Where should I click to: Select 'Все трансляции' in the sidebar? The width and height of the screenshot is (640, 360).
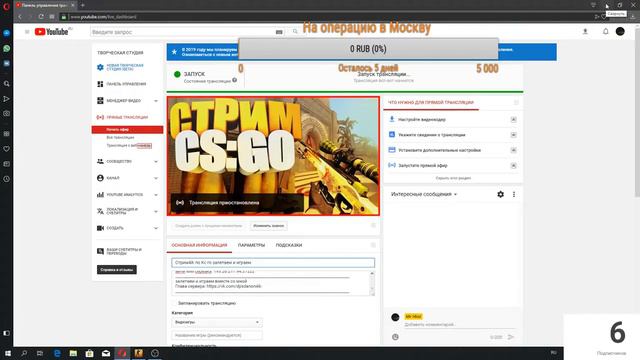(120, 138)
